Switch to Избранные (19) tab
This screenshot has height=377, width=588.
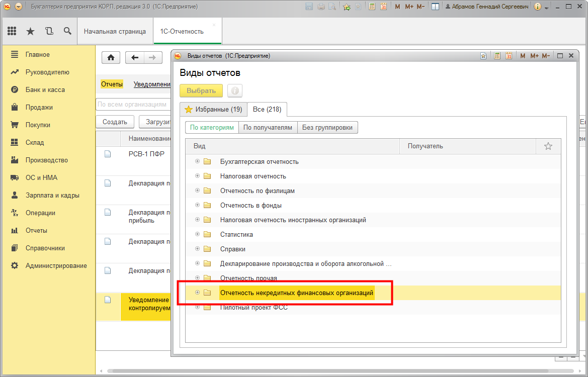[x=213, y=110]
